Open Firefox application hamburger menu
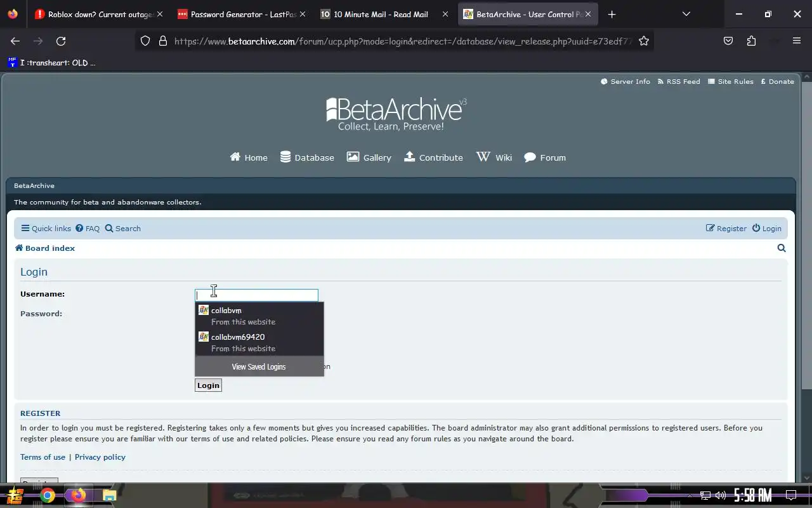The height and width of the screenshot is (508, 812). [797, 41]
